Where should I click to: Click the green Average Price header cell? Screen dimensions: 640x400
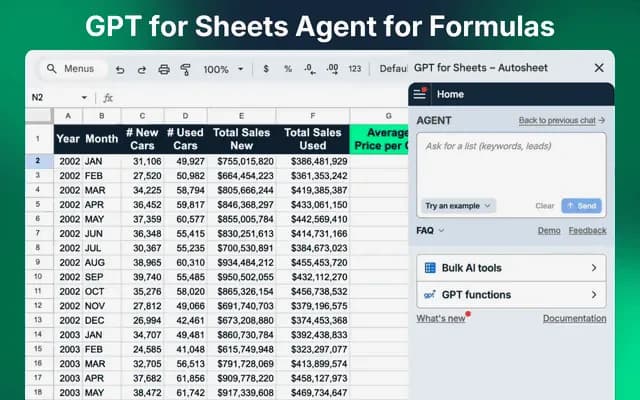click(x=379, y=139)
